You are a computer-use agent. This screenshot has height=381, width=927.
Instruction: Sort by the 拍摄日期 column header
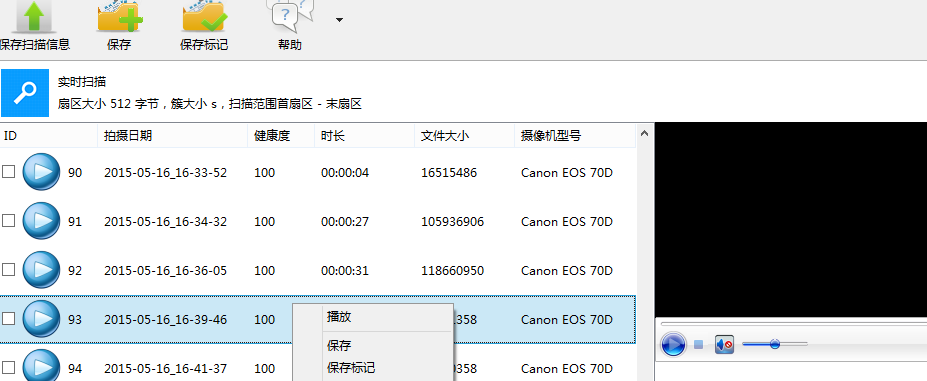tap(173, 135)
